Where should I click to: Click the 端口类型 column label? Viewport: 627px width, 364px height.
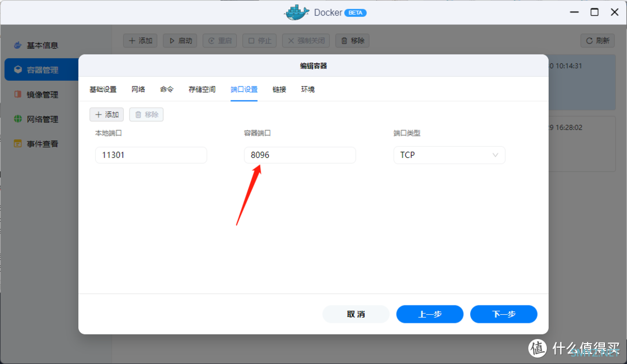point(406,133)
